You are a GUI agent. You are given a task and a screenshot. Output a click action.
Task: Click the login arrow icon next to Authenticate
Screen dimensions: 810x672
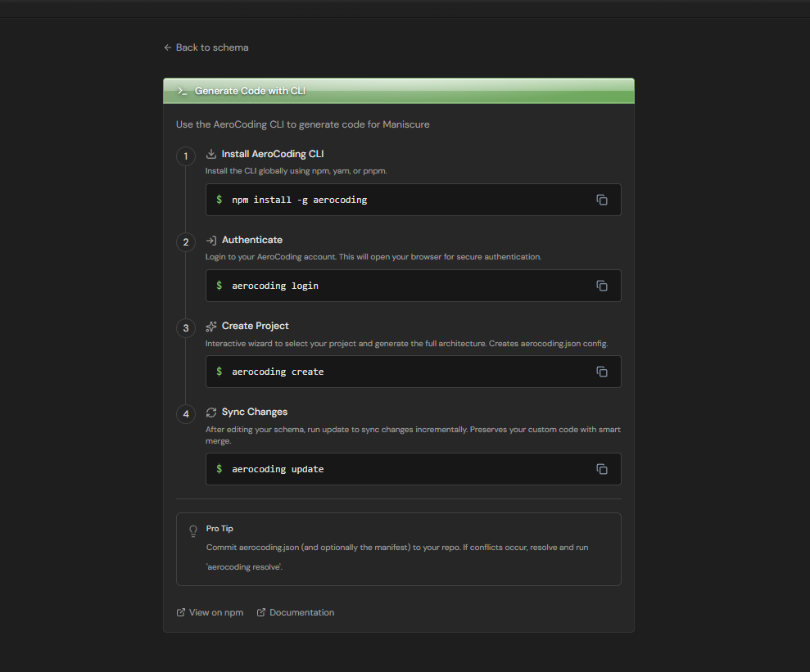[210, 239]
